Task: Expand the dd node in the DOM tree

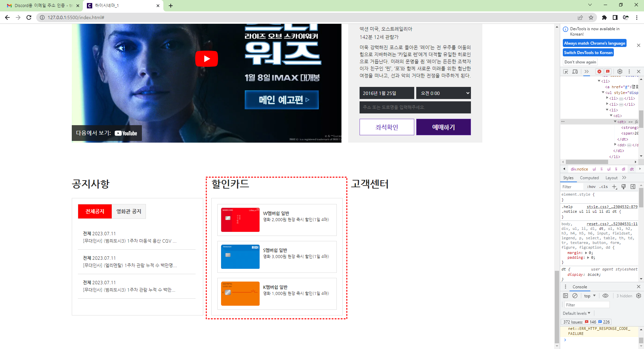Action: click(615, 145)
